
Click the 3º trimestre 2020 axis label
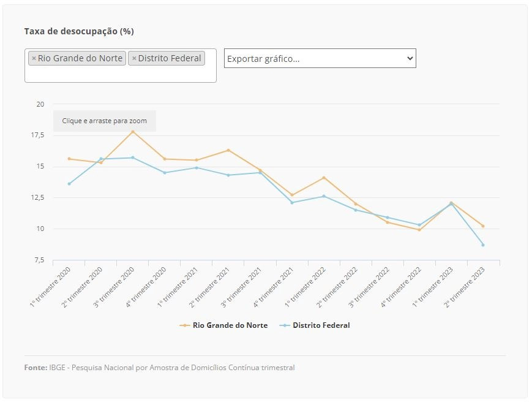[x=114, y=287]
